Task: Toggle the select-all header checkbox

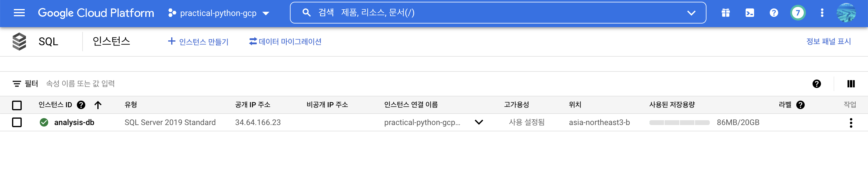Action: 17,105
